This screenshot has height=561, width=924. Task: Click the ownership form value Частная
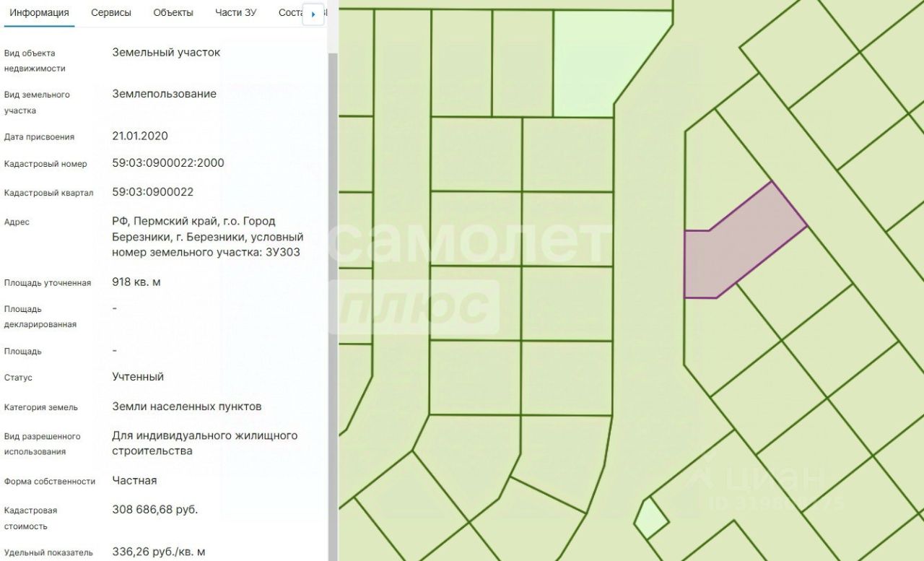coord(134,481)
